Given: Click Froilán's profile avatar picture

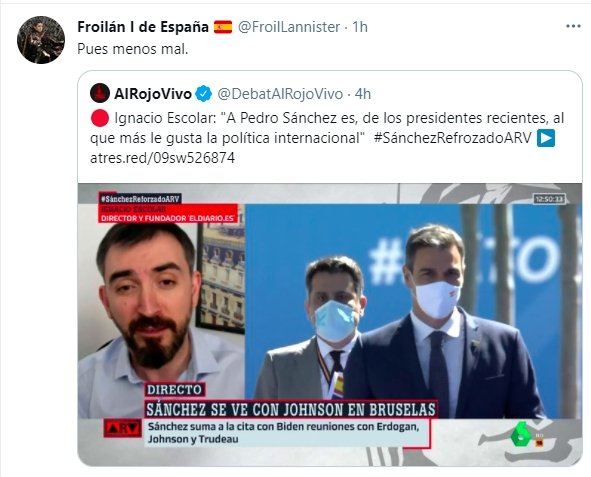Looking at the screenshot, I should (41, 40).
